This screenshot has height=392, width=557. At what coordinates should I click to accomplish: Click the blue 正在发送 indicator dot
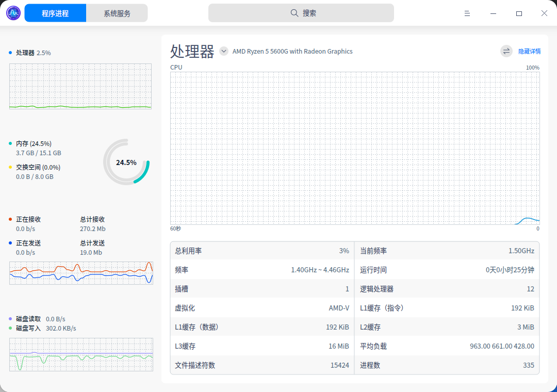coord(9,243)
